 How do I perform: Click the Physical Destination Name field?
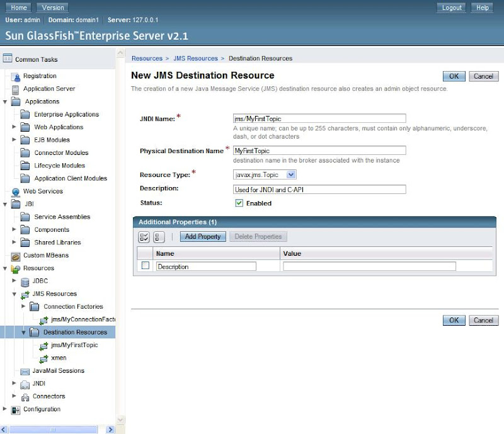(x=319, y=151)
